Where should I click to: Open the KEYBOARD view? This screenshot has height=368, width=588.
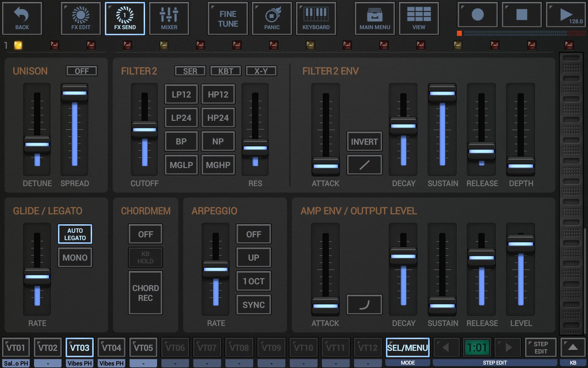[316, 18]
